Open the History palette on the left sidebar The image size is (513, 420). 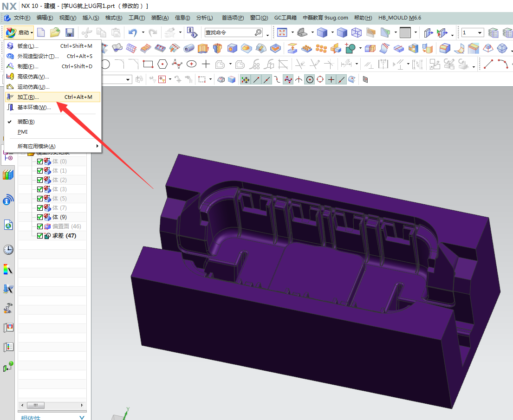(8, 249)
